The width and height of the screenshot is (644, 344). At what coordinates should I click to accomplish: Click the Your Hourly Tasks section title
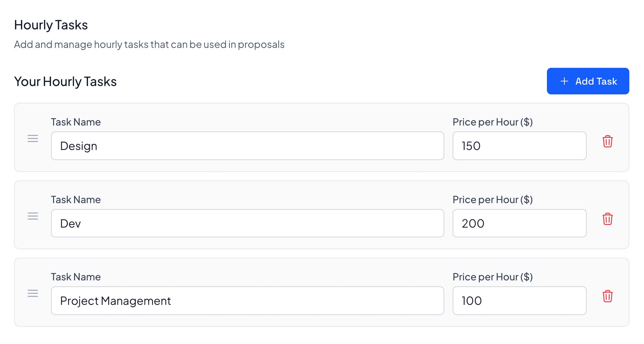point(65,81)
